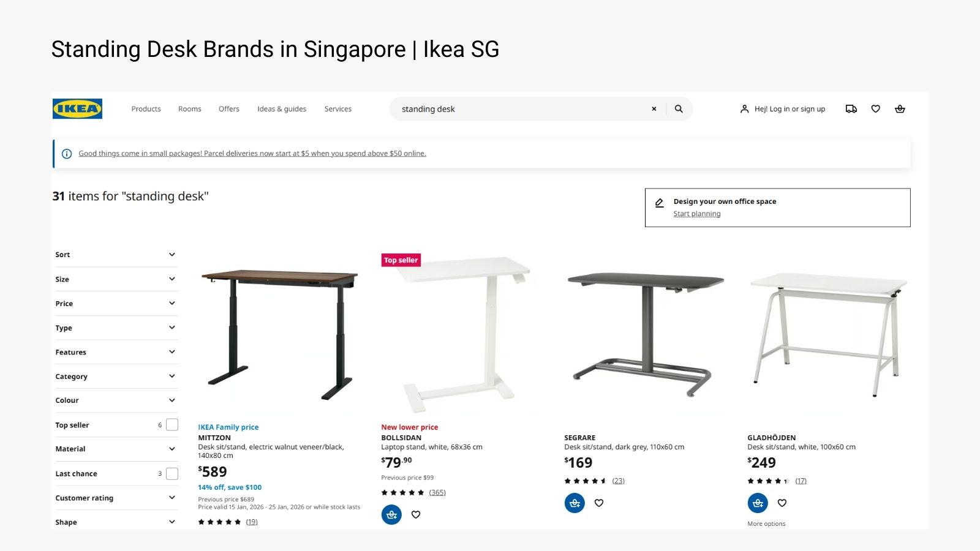Open the favourites heart icon in the header
This screenshot has height=551, width=980.
pos(875,108)
